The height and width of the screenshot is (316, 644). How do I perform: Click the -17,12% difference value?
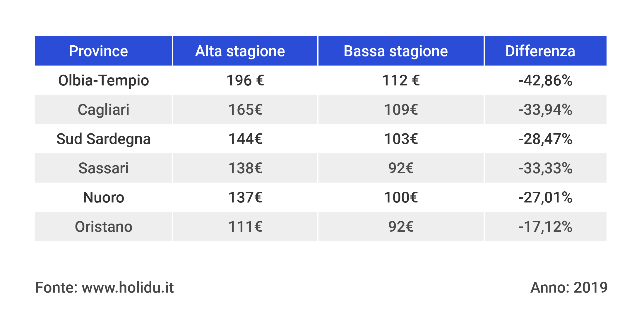[x=545, y=227]
